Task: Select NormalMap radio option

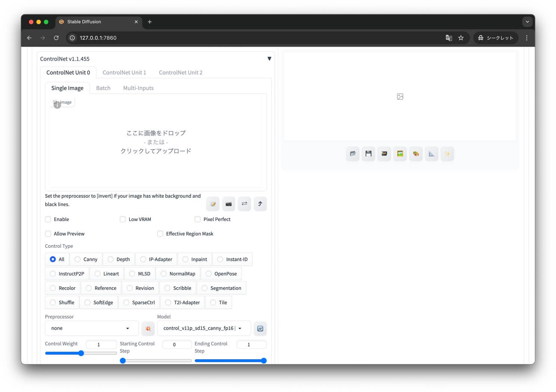Action: [x=178, y=274]
